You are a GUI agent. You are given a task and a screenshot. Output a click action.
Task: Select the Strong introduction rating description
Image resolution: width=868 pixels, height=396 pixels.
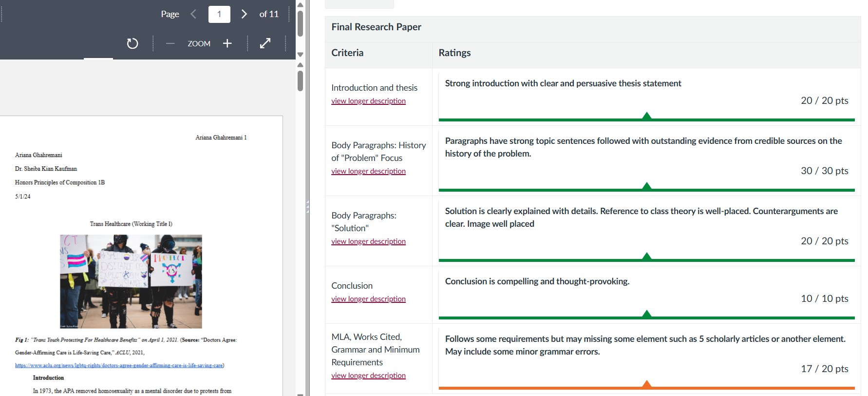[x=563, y=83]
